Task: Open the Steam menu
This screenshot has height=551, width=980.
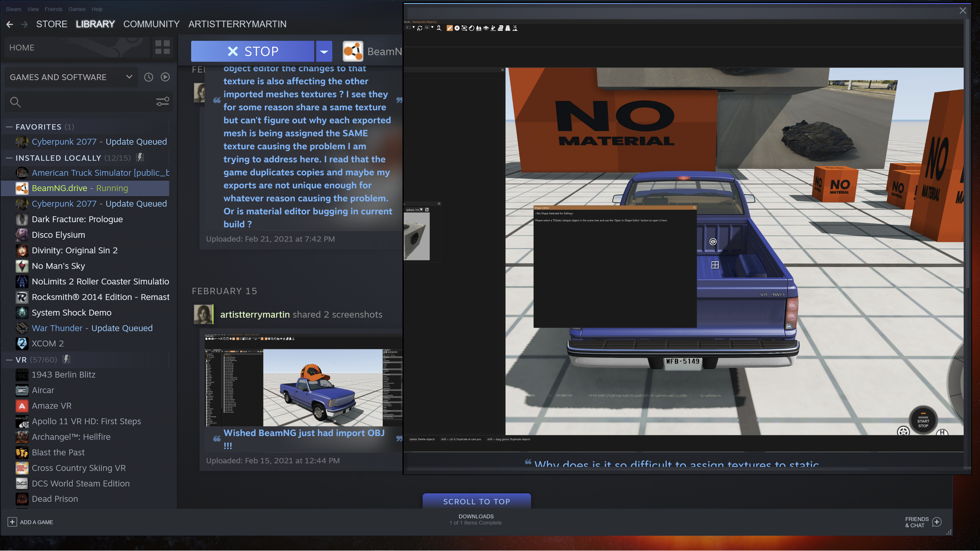Action: click(13, 9)
